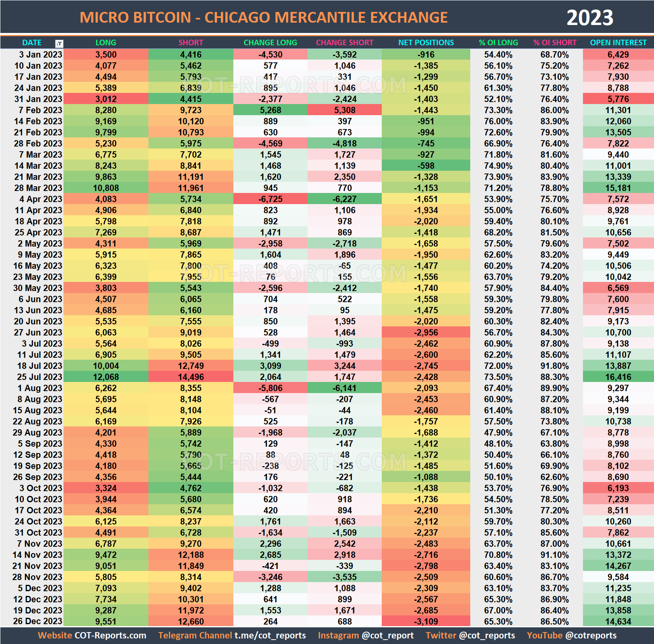This screenshot has height=644, width=654.
Task: Click the % OI SHORT header
Action: pos(555,42)
